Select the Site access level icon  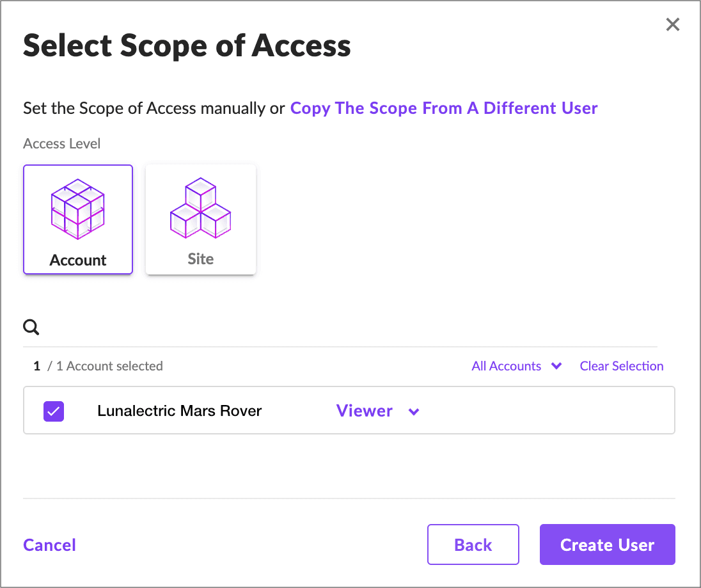[200, 219]
